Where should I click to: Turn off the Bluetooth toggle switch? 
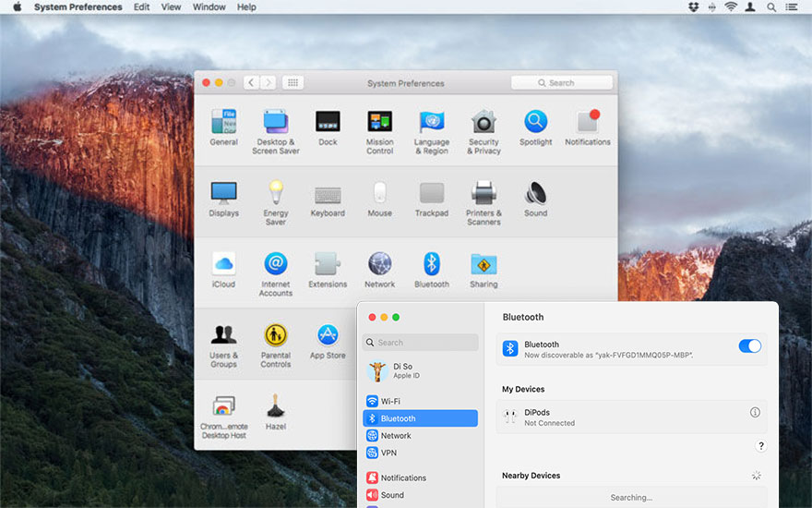(x=749, y=346)
